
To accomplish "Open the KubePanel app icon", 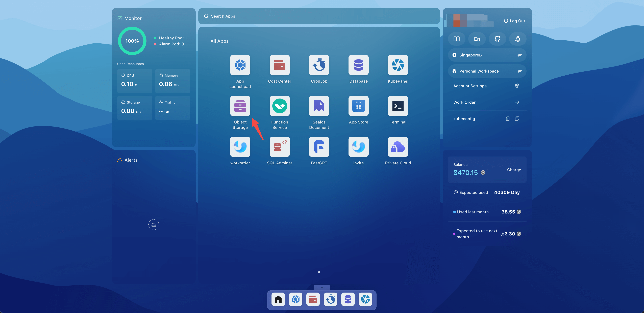I will (x=398, y=65).
